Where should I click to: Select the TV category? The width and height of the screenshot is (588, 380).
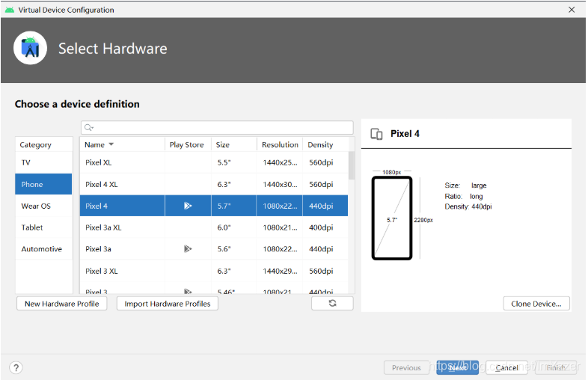43,162
